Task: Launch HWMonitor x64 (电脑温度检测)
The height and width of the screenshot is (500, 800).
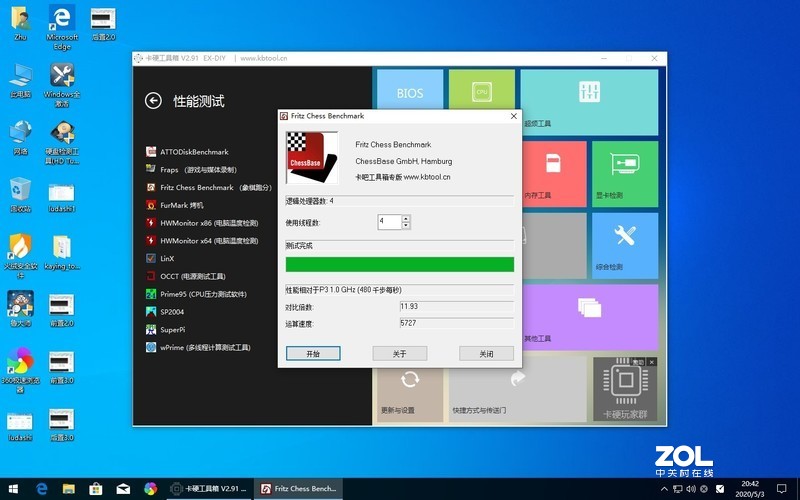Action: [x=202, y=241]
